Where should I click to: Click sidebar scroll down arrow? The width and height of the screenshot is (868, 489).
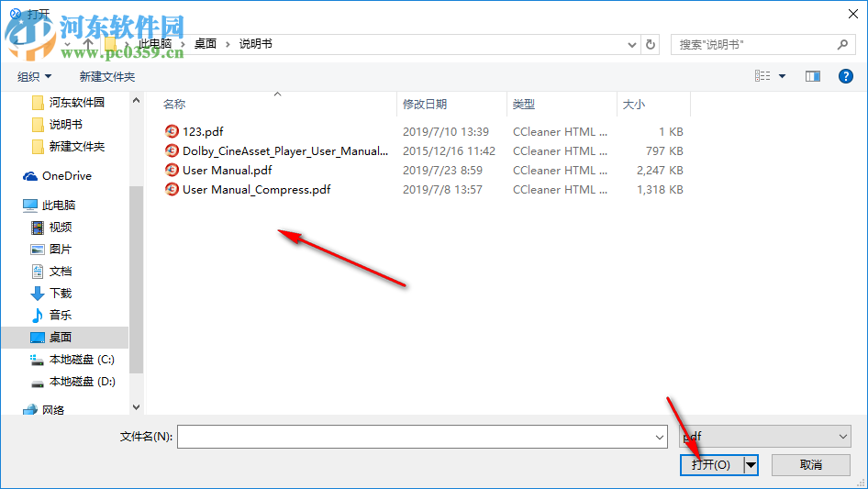point(136,407)
